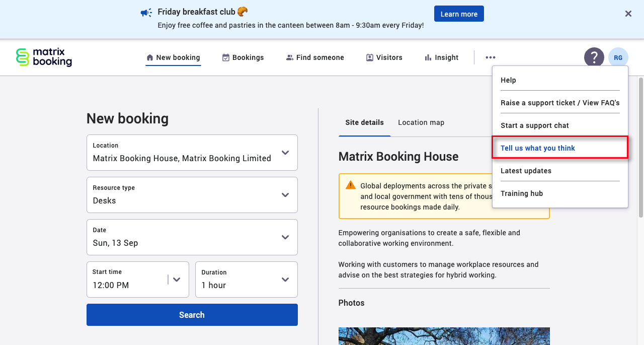Click the Learn more button
The image size is (644, 345).
tap(459, 14)
